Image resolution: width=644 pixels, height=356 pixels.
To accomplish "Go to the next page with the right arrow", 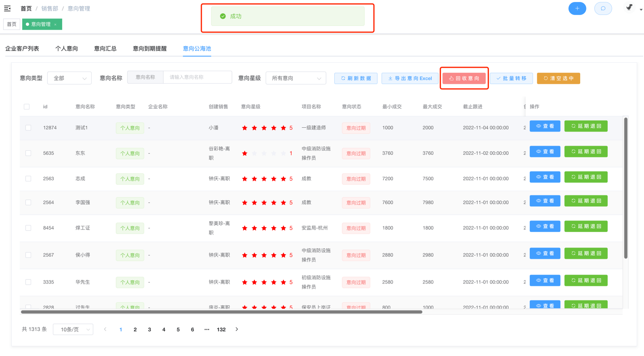I will coord(236,329).
